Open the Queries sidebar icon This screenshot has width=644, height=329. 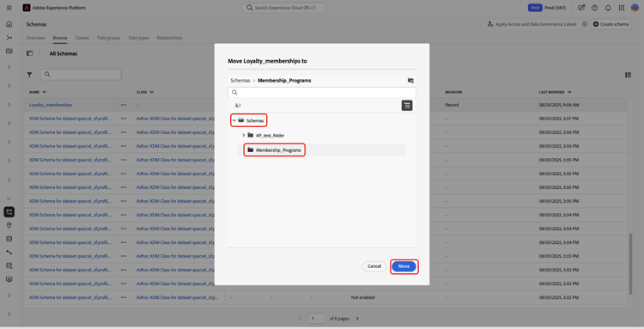(x=9, y=265)
